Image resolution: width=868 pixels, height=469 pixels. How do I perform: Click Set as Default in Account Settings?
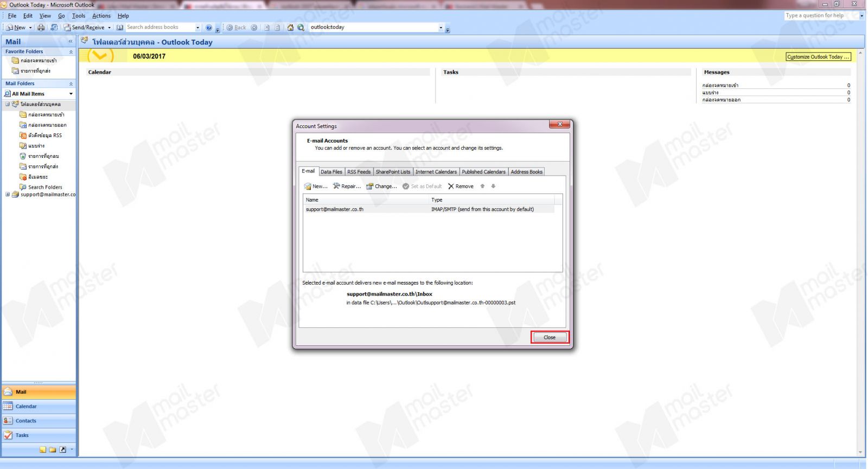pos(422,186)
